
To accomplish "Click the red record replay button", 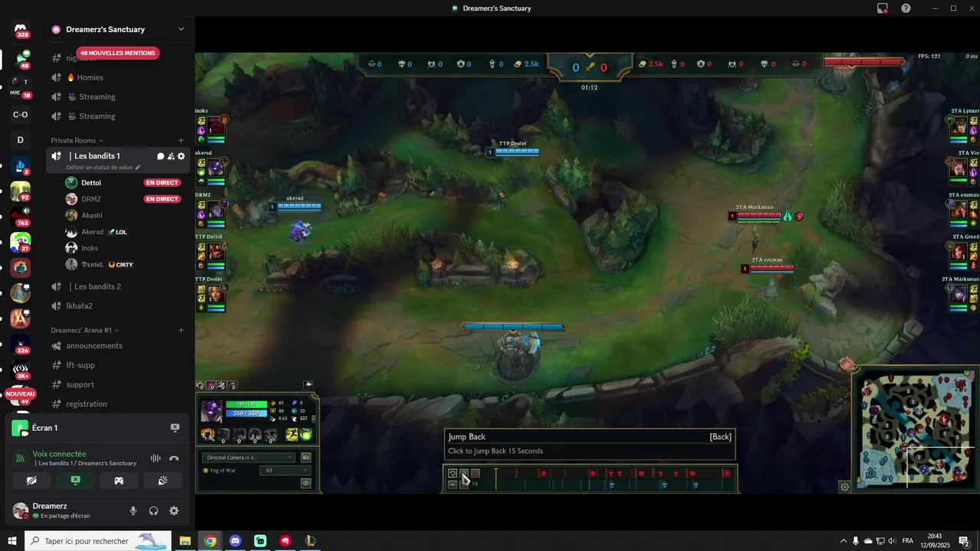I will (475, 474).
